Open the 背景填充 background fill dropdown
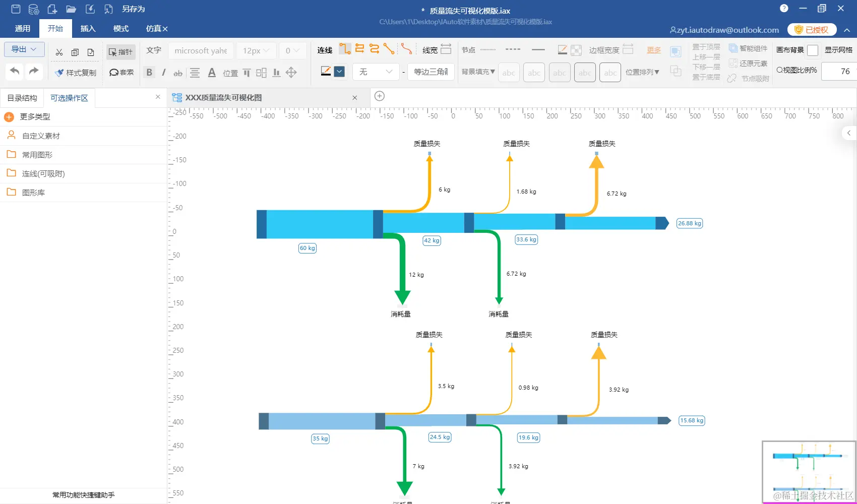The image size is (857, 504). 478,72
